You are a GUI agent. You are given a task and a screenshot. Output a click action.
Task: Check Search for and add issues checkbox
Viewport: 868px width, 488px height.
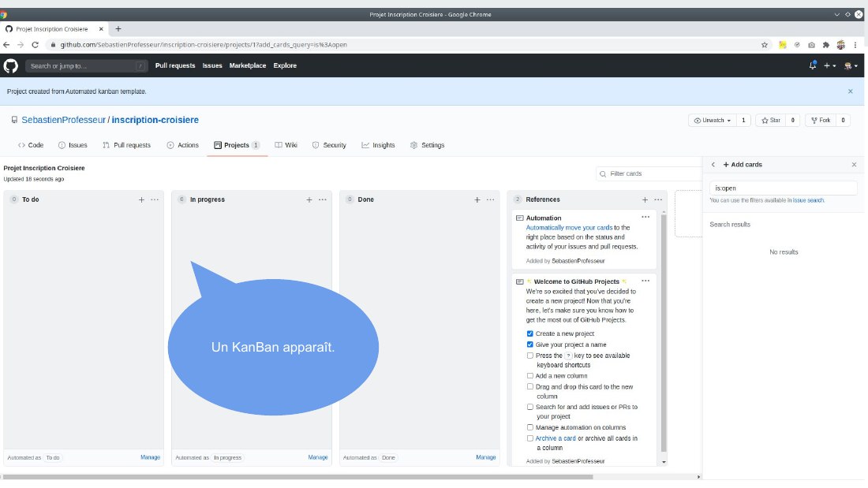[529, 407]
